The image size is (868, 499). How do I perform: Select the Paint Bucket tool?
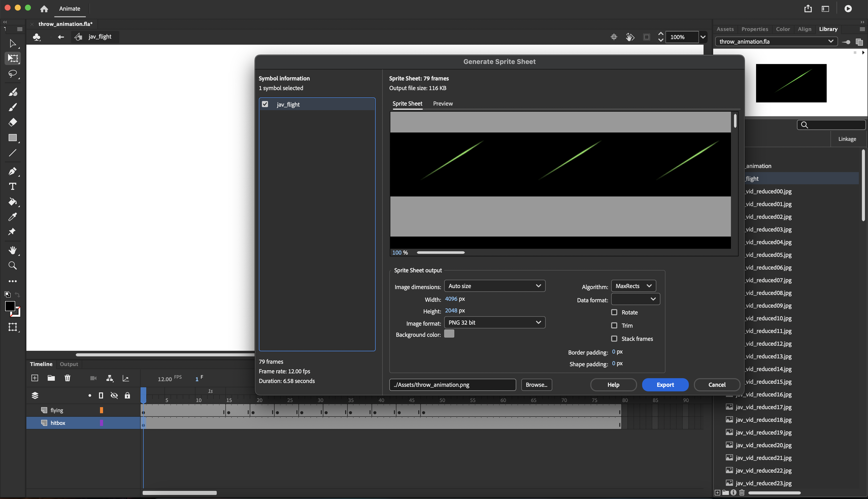pyautogui.click(x=13, y=202)
